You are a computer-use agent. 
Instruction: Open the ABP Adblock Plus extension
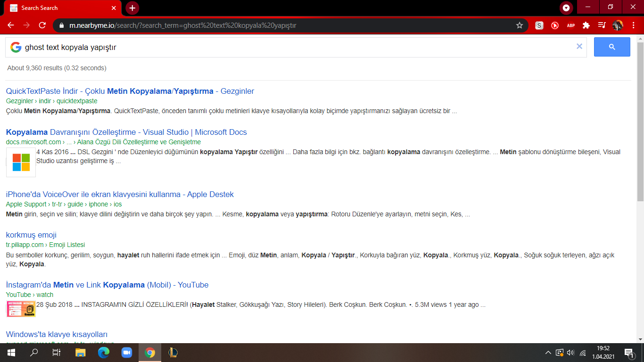tap(570, 25)
